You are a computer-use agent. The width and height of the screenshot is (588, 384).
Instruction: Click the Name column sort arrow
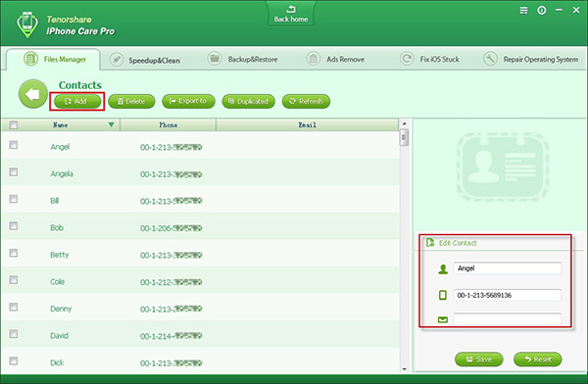111,124
